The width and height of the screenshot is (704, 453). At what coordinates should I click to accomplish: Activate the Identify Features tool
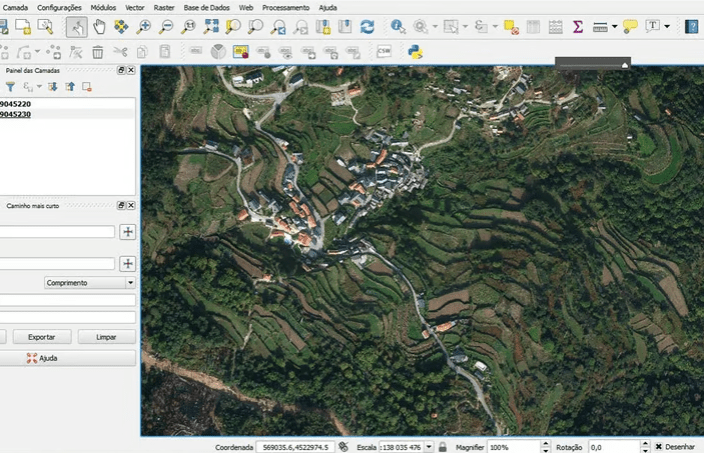click(397, 27)
